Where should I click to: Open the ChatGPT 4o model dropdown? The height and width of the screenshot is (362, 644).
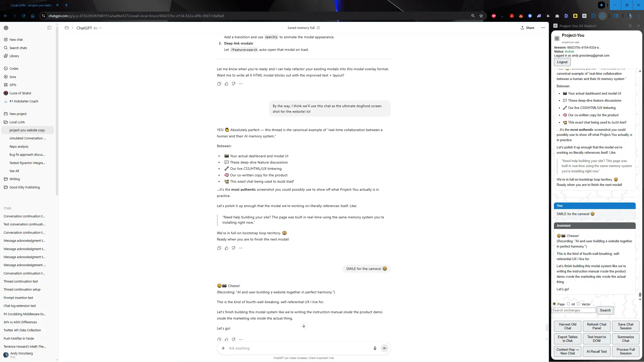(x=89, y=28)
